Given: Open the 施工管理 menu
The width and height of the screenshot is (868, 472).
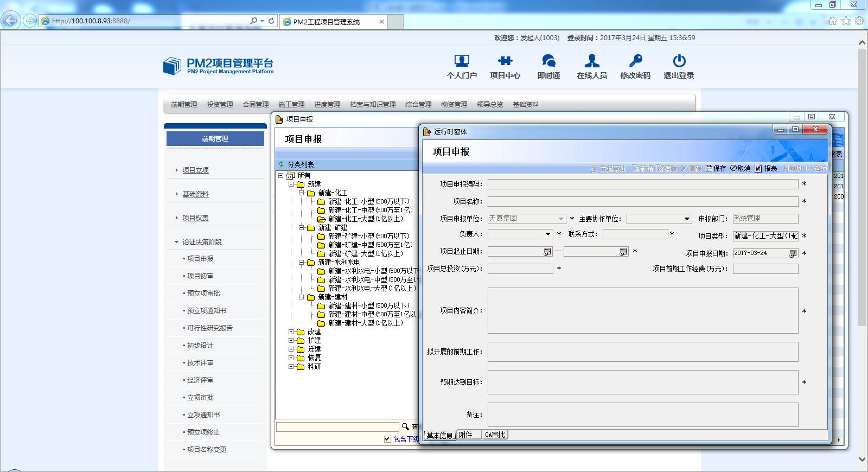Looking at the screenshot, I should [291, 105].
